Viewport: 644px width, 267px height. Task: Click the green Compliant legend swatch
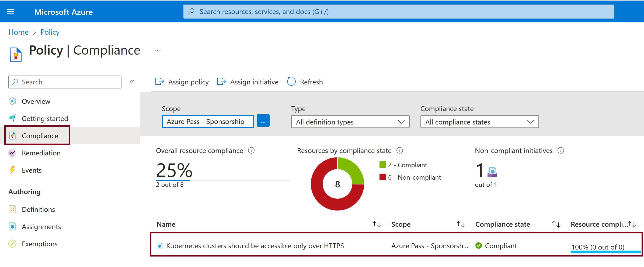coord(382,165)
